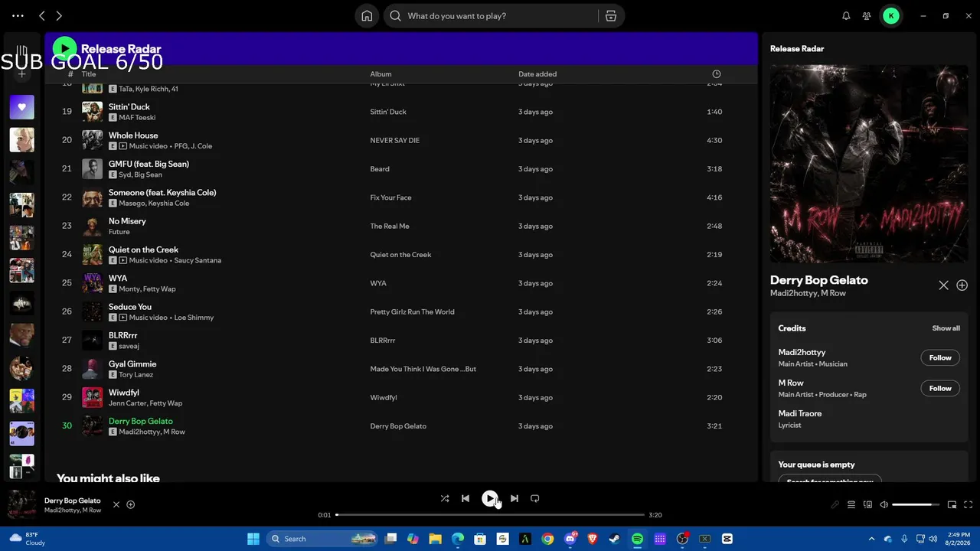Image resolution: width=980 pixels, height=551 pixels.
Task: Open the Browse icon beside search
Action: click(x=611, y=16)
